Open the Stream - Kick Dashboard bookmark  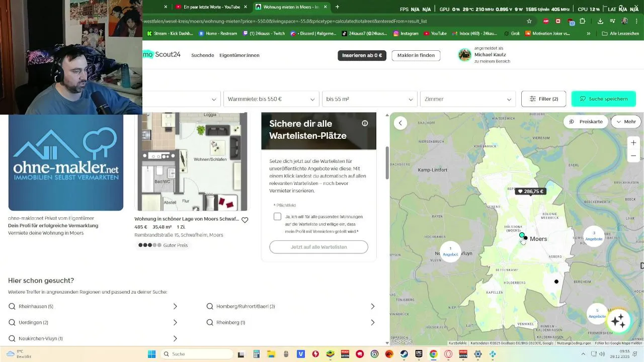click(x=170, y=34)
